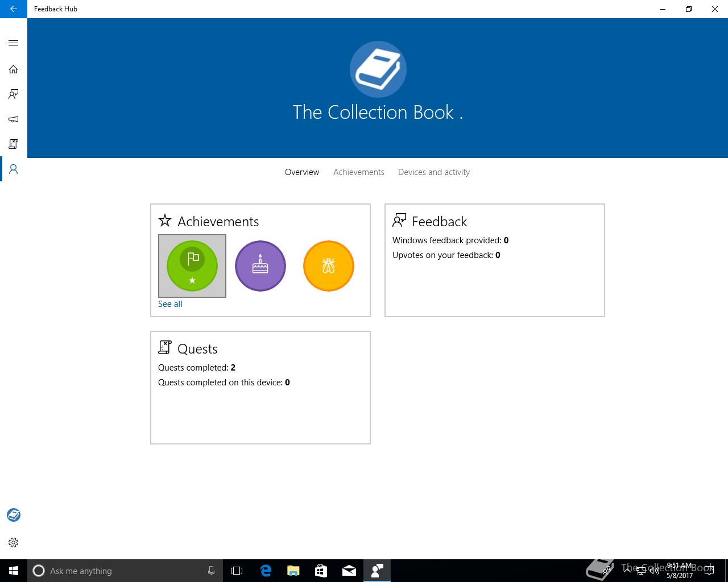Open the See all achievements link
Viewport: 728px width, 582px height.
pyautogui.click(x=170, y=304)
